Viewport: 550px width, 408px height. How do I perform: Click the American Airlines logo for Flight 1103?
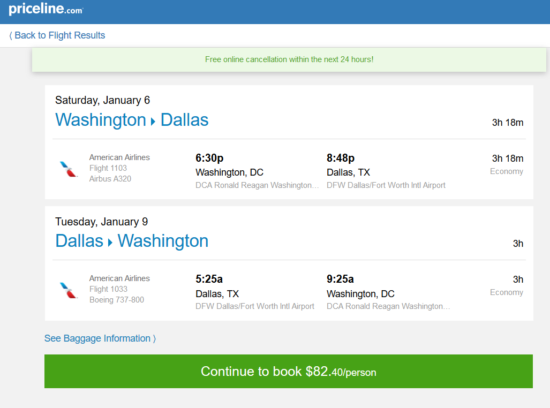click(68, 169)
